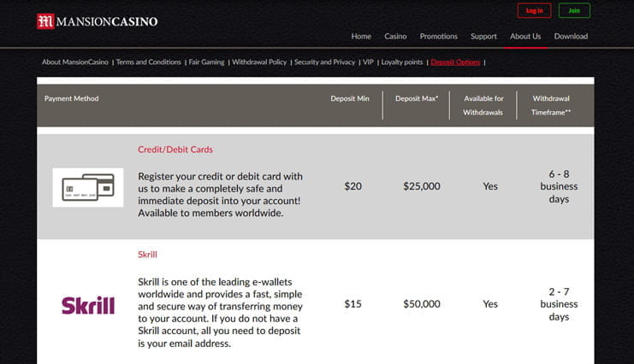Open Security and Privacy link
The image size is (634, 364).
click(x=324, y=62)
